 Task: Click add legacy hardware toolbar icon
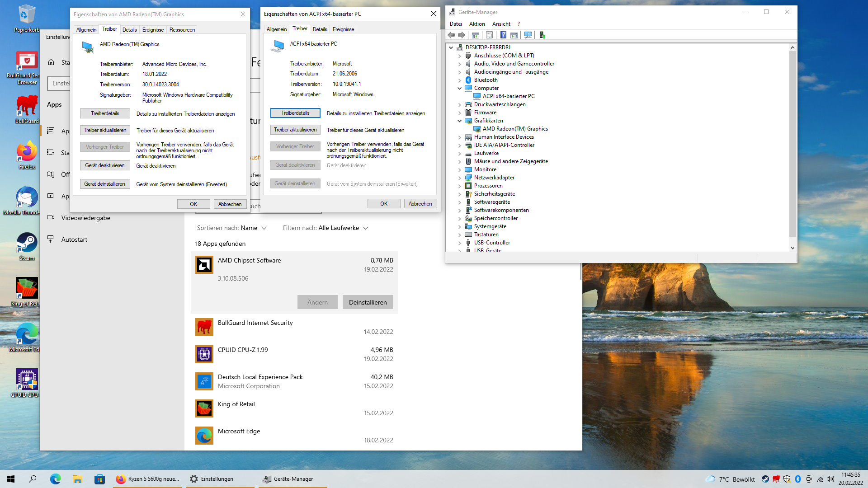click(542, 35)
